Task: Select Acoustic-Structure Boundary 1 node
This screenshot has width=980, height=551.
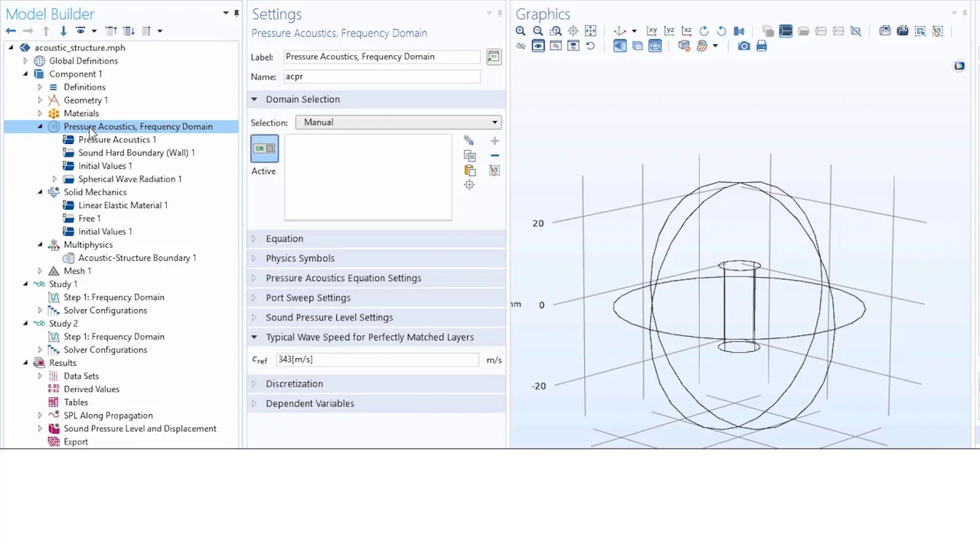Action: tap(136, 258)
